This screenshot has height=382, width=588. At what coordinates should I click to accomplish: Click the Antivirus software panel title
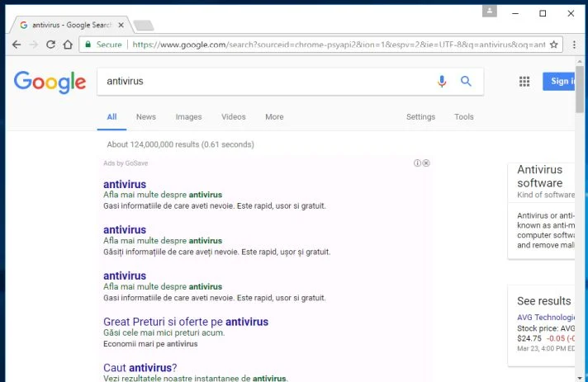pyautogui.click(x=540, y=177)
